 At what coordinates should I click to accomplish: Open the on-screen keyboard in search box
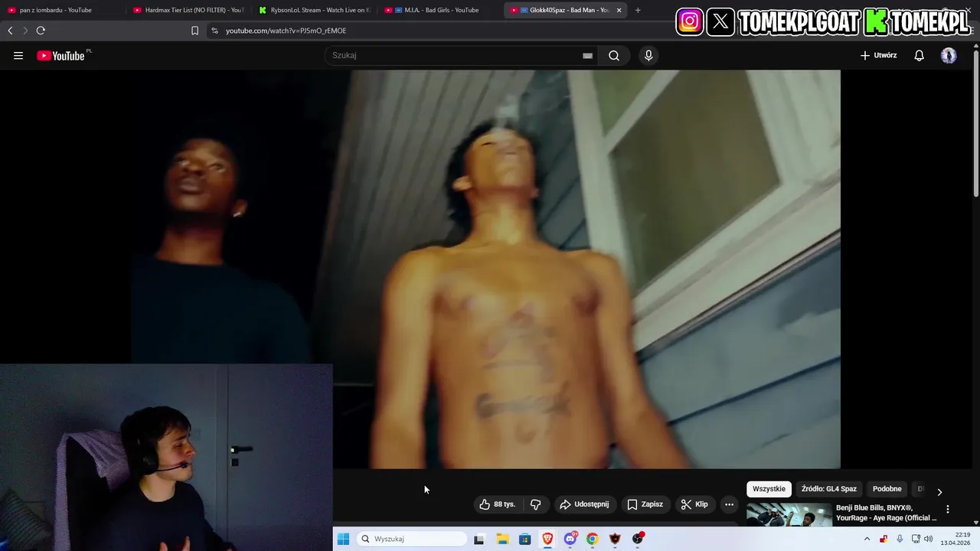tap(587, 55)
